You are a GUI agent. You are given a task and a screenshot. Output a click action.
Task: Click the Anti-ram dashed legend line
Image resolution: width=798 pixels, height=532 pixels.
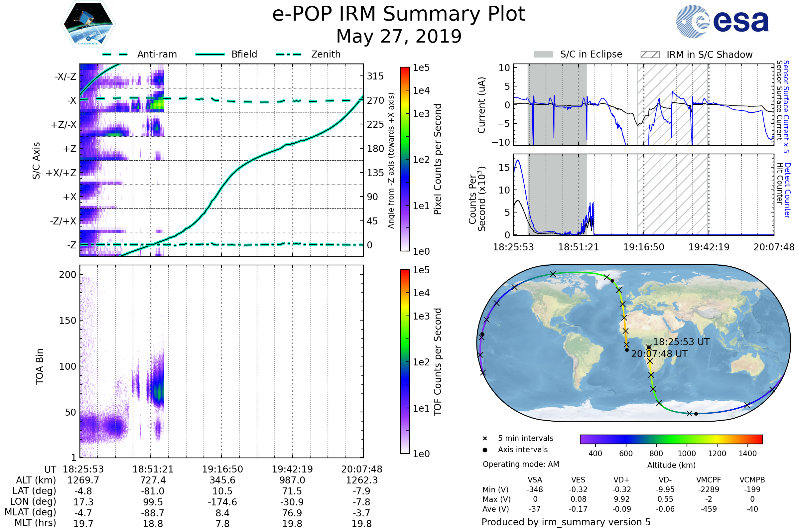[115, 54]
